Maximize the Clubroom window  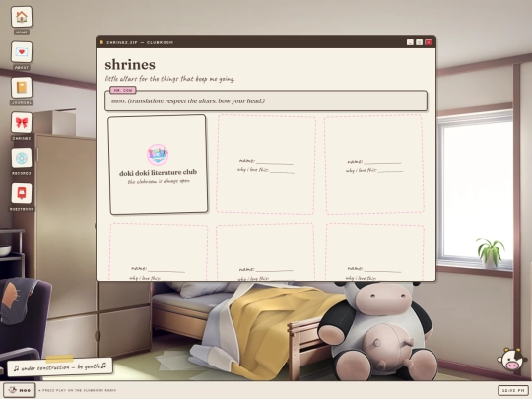420,42
